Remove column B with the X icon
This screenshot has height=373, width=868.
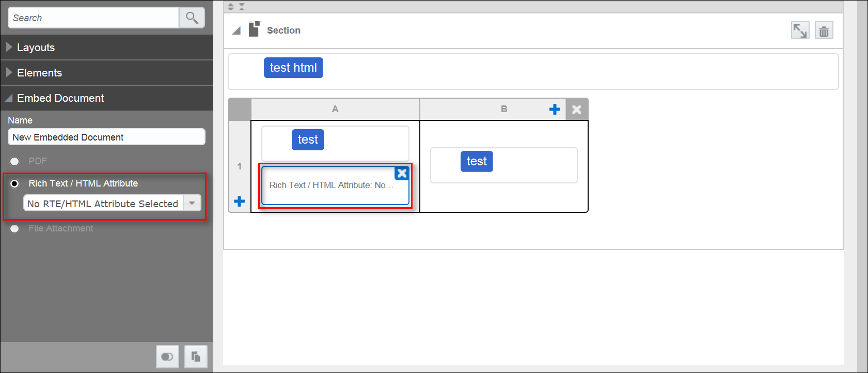[x=577, y=110]
